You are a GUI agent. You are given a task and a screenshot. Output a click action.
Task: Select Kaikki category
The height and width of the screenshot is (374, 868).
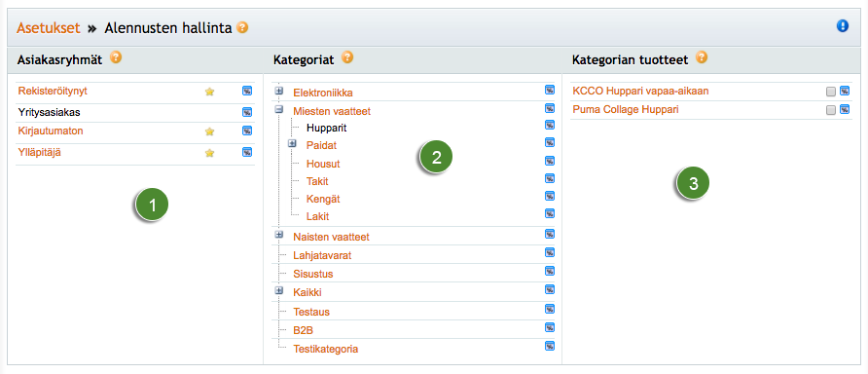pos(307,292)
